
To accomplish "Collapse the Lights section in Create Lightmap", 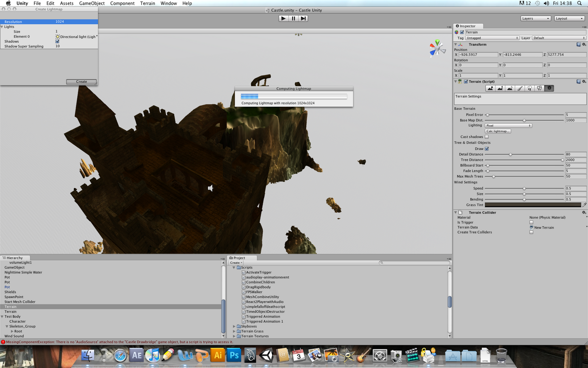I will click(x=2, y=27).
